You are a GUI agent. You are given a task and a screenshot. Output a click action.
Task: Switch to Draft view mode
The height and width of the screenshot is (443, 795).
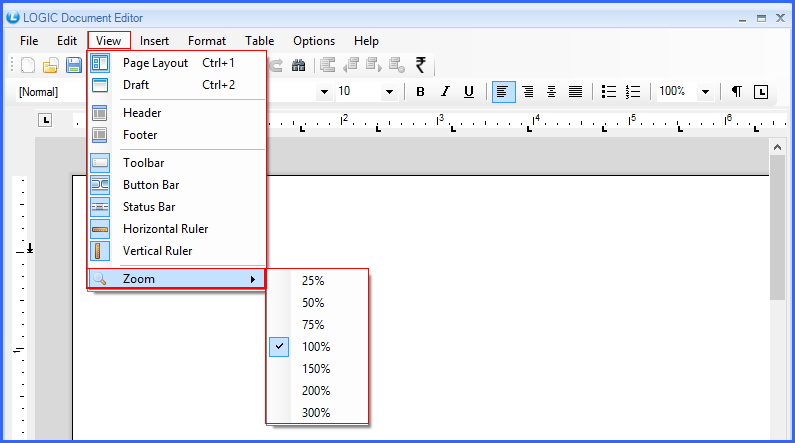(x=177, y=85)
